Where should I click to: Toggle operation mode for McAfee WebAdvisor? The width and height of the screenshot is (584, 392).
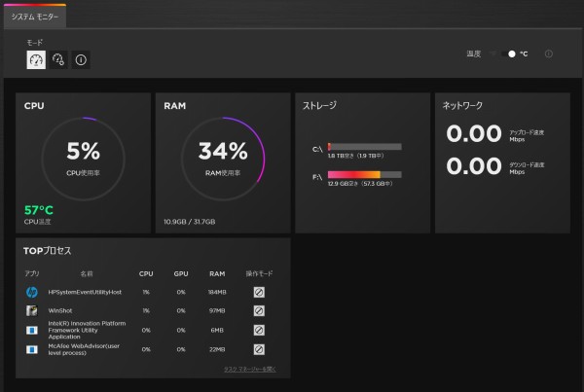260,348
